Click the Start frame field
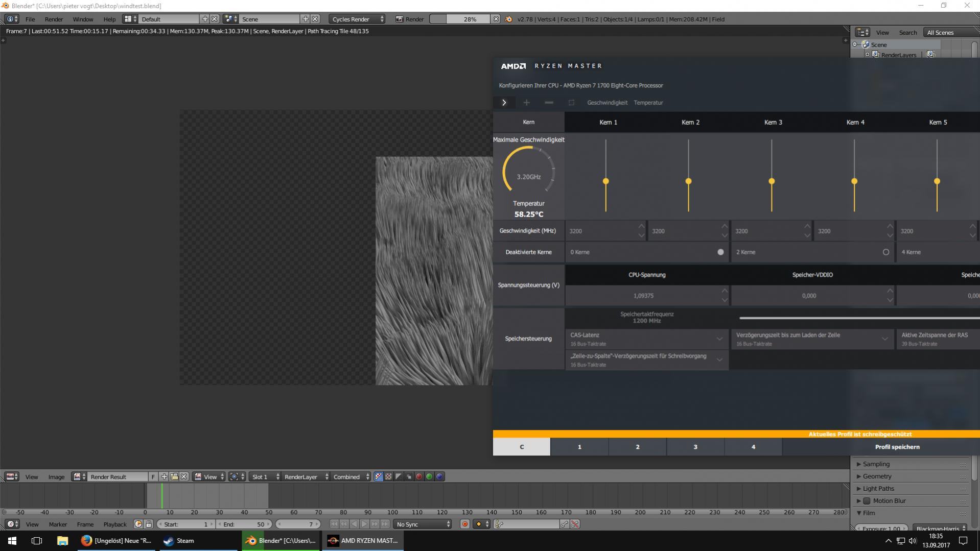 tap(186, 524)
